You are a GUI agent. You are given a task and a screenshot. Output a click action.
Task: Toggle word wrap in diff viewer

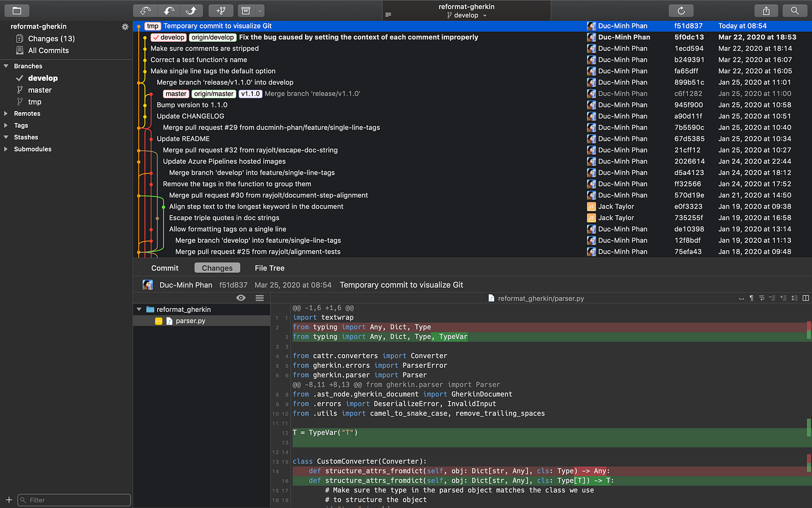click(x=762, y=298)
